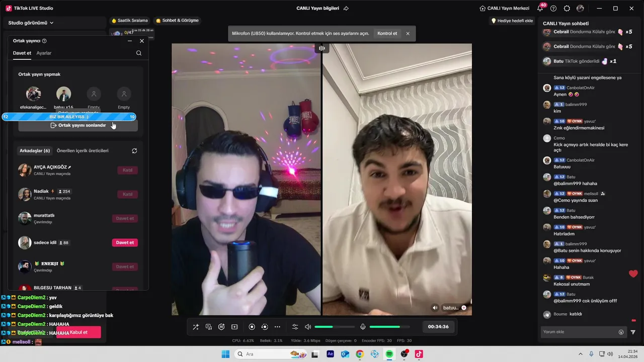Select Önerilen içerik üreticileri tab

point(83,151)
